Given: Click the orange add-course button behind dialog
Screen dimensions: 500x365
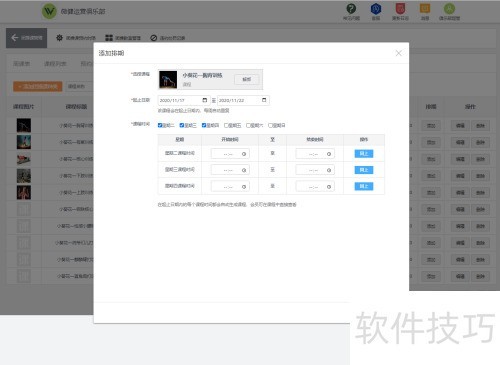Looking at the screenshot, I should [x=38, y=86].
